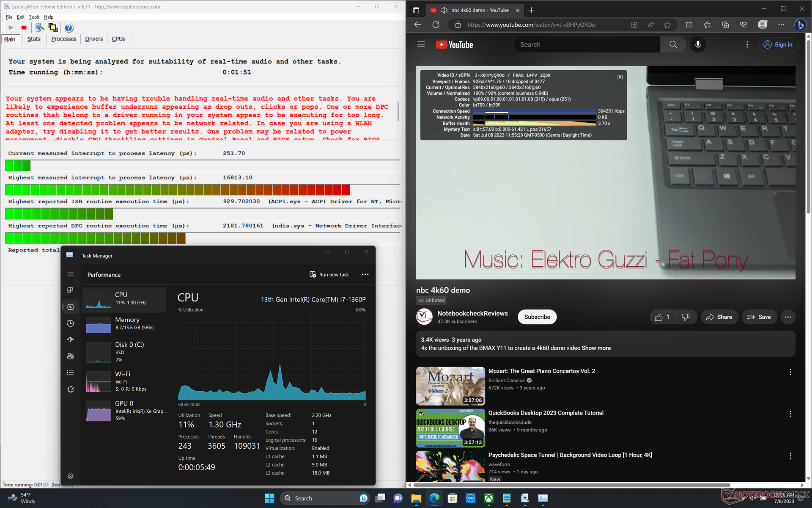Stop LatencyMon monitoring with red stop button
This screenshot has width=812, height=508.
24,28
